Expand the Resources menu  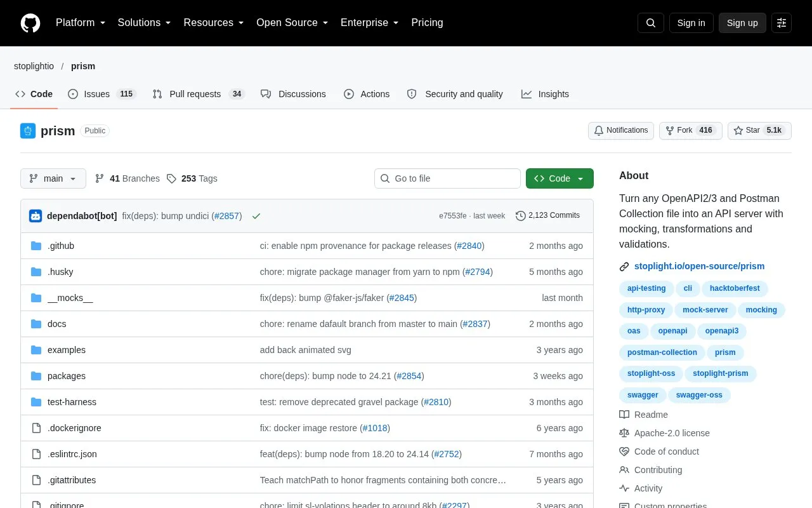coord(214,23)
